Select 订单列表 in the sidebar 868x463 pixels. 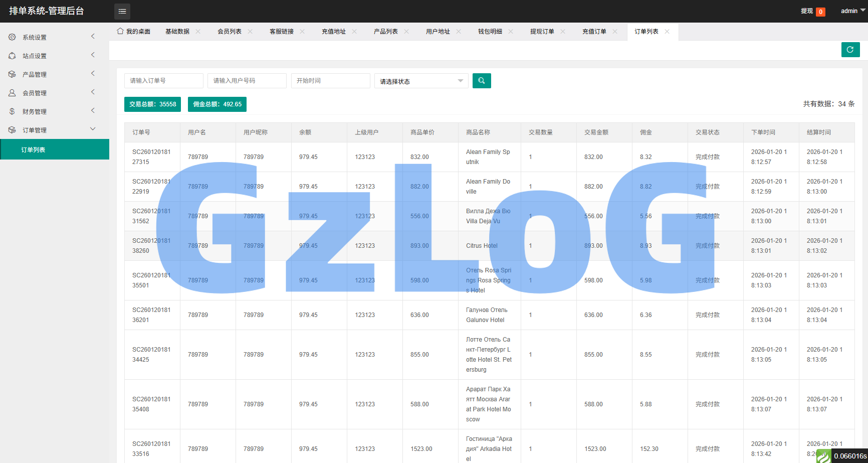pos(33,149)
